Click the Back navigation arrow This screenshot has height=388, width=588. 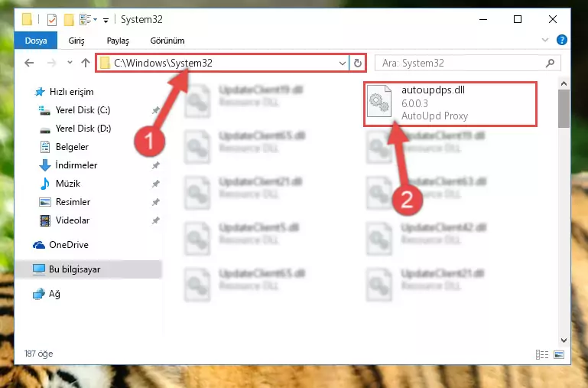(29, 63)
